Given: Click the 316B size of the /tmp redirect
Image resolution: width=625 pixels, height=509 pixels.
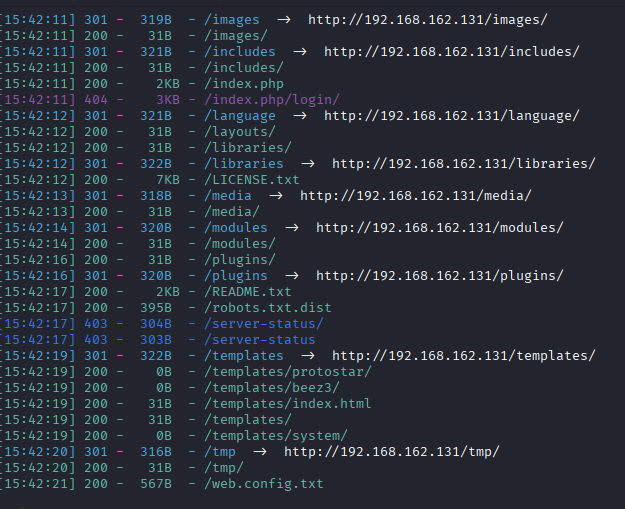Looking at the screenshot, I should pyautogui.click(x=156, y=452).
